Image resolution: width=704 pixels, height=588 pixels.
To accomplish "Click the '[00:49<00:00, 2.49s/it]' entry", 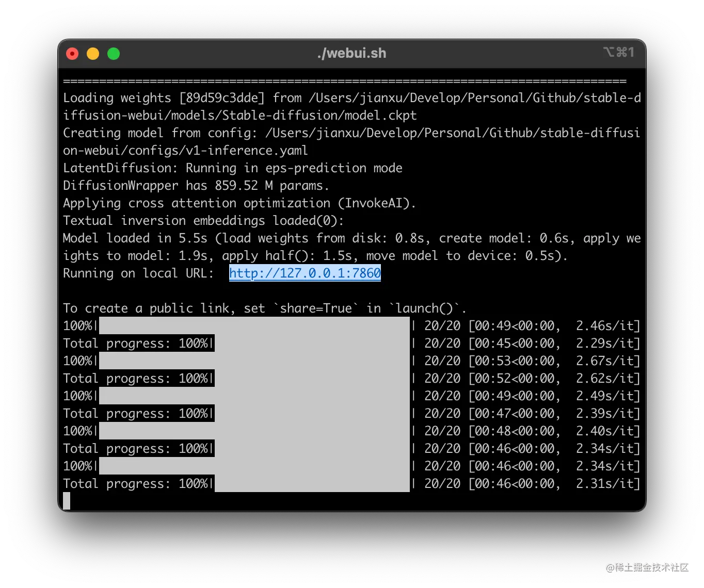I will (554, 396).
